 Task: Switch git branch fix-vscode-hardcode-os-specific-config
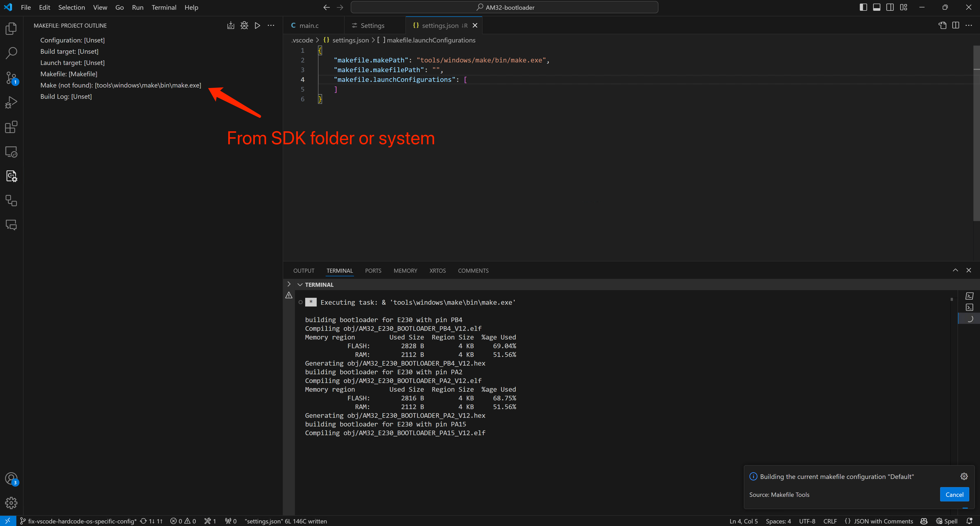click(x=78, y=521)
